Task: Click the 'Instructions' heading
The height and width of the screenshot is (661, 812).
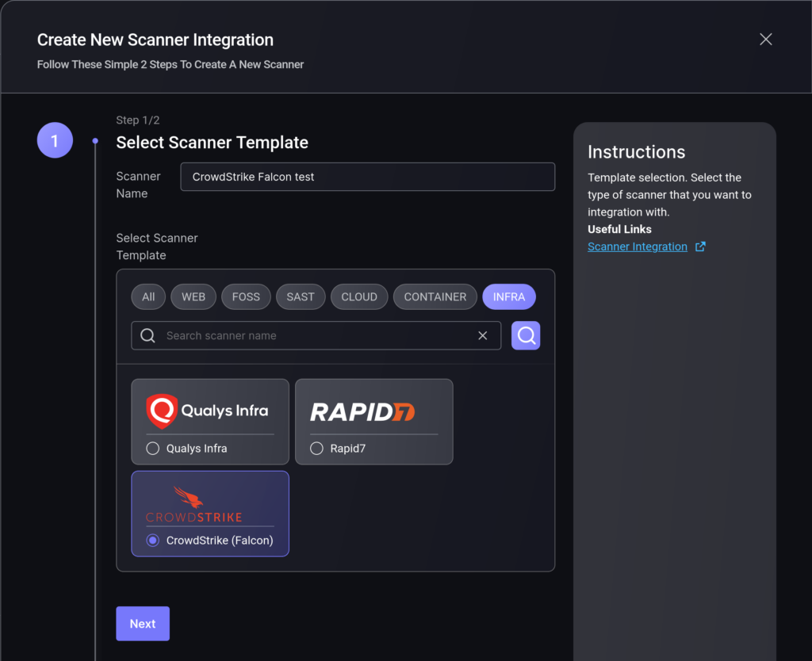Action: click(x=636, y=151)
